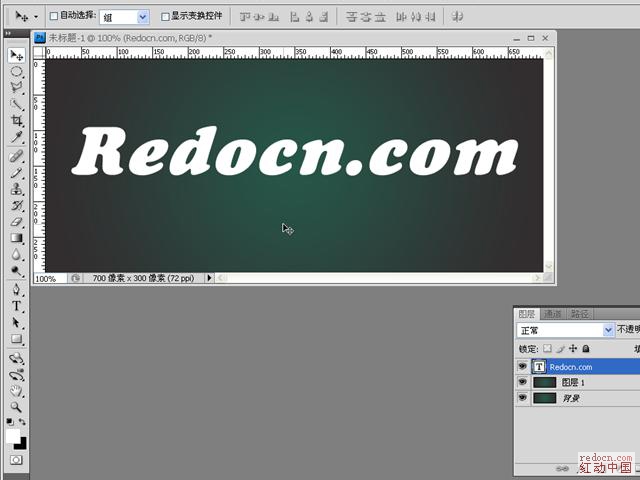The width and height of the screenshot is (640, 480).
Task: Open the 正常 blend mode dropdown
Action: [608, 330]
